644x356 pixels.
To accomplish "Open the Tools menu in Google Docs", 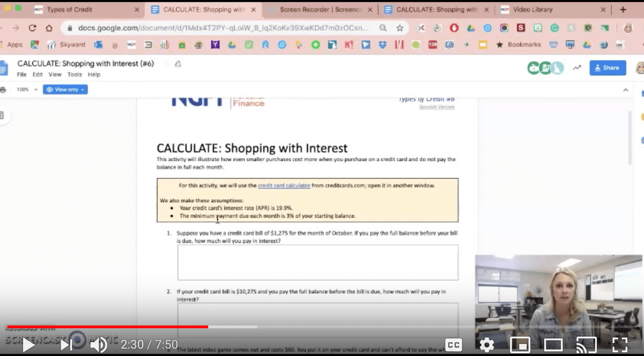I will point(74,74).
